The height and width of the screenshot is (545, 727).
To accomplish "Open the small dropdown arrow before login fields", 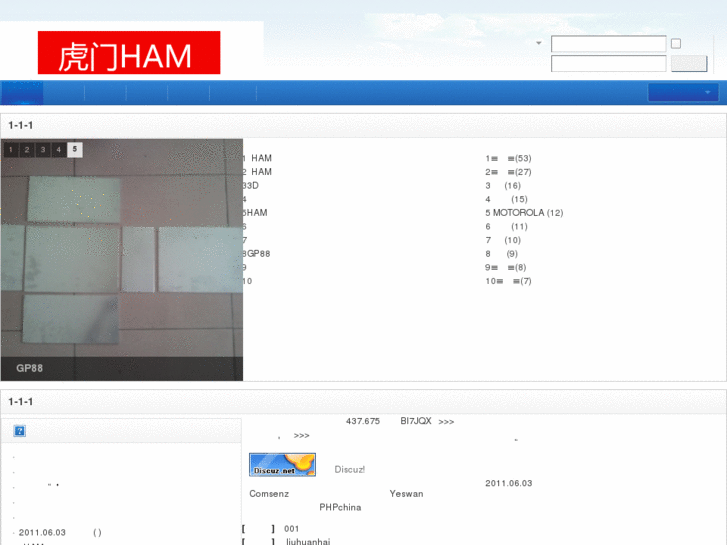I will (539, 43).
